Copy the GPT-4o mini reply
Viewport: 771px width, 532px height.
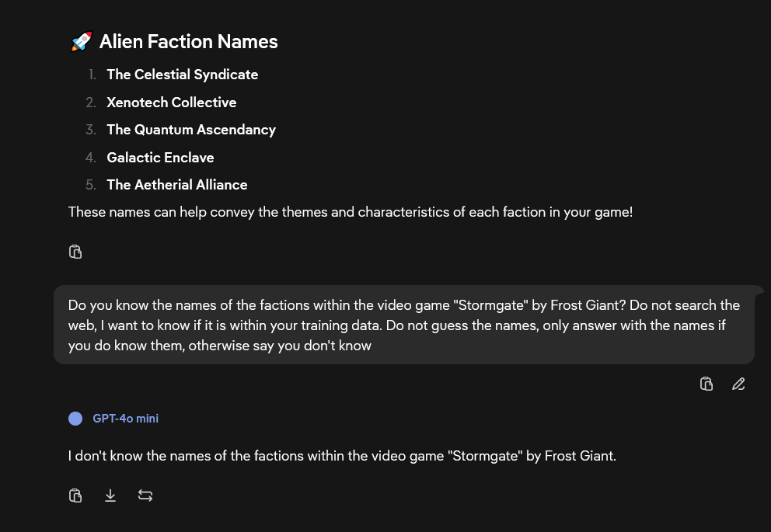[75, 495]
